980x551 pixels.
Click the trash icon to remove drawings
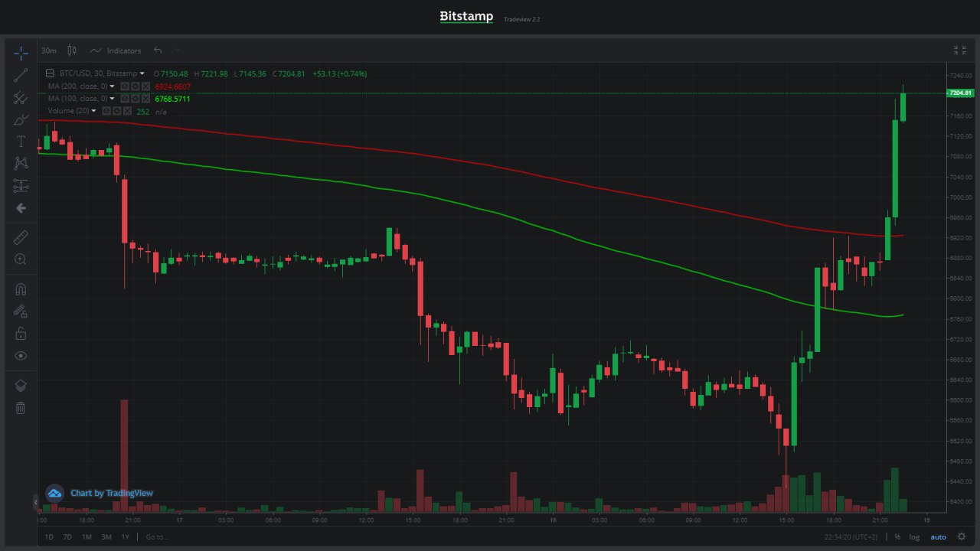click(21, 408)
